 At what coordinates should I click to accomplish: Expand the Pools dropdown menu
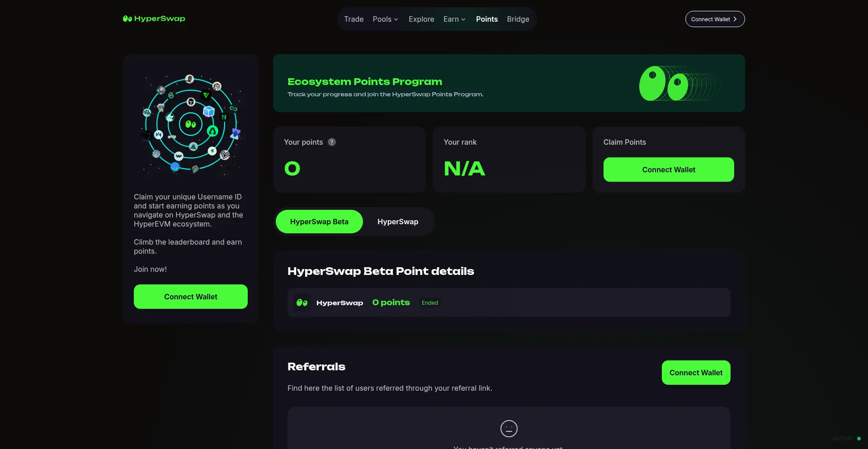[385, 19]
